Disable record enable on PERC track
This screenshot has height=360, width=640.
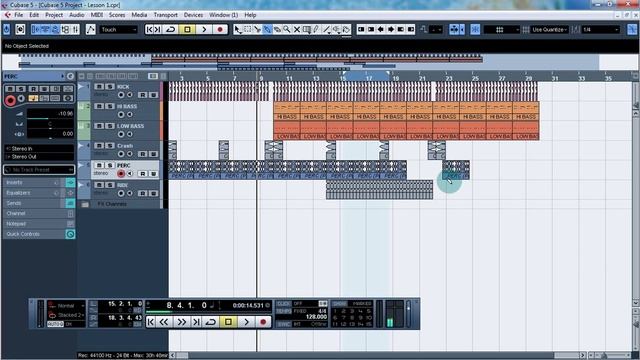(x=121, y=173)
